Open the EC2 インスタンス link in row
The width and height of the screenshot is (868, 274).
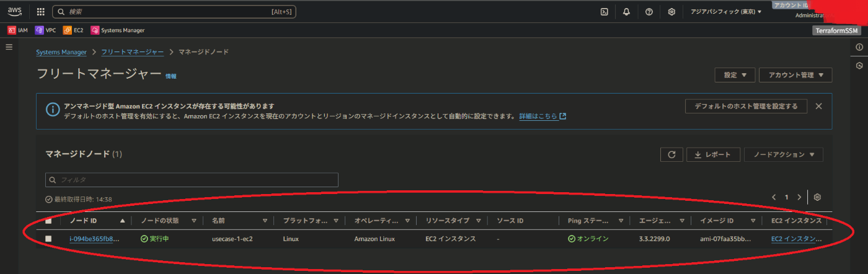[796, 239]
